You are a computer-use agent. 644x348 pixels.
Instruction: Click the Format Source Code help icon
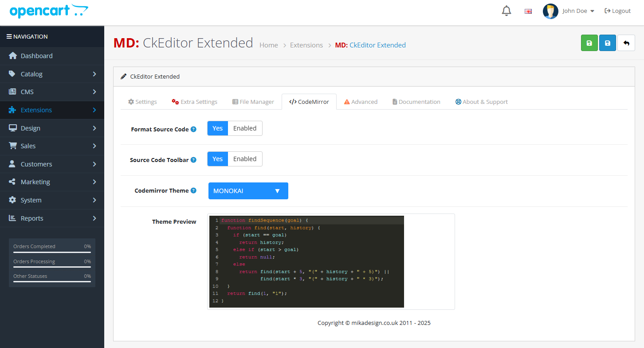coord(193,129)
